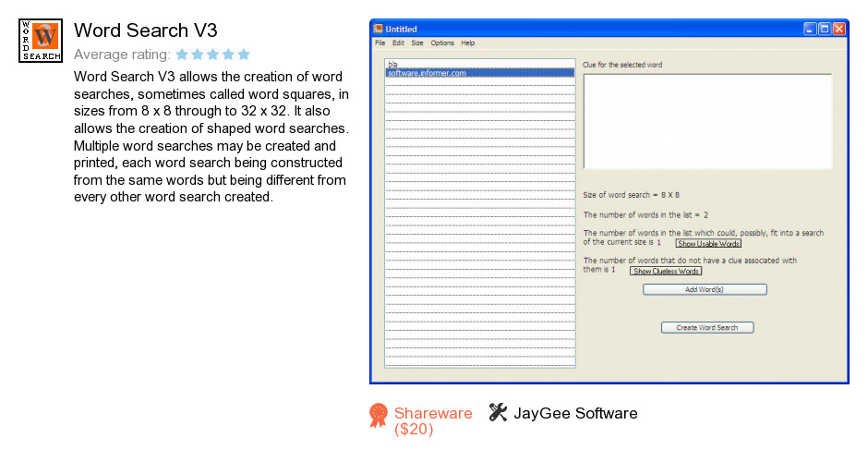Image resolution: width=868 pixels, height=462 pixels.
Task: Open the Size menu
Action: click(417, 43)
